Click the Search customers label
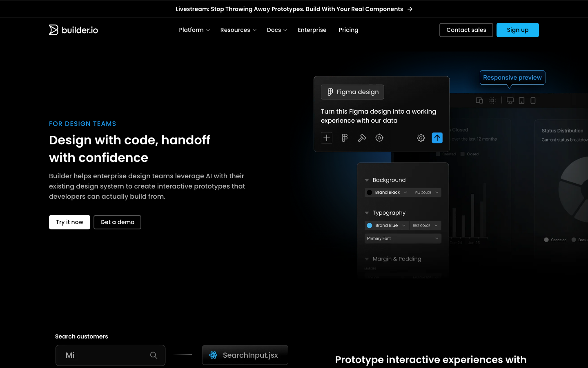Image resolution: width=588 pixels, height=368 pixels. click(82, 337)
